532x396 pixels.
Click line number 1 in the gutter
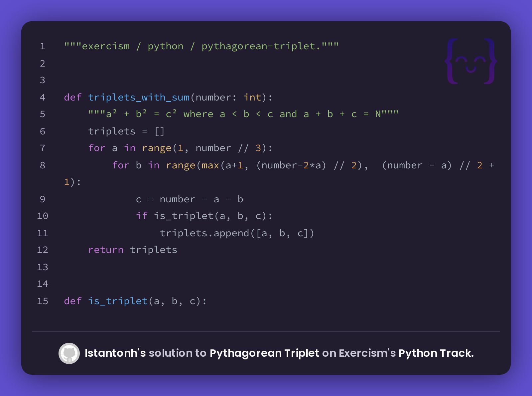click(x=43, y=46)
